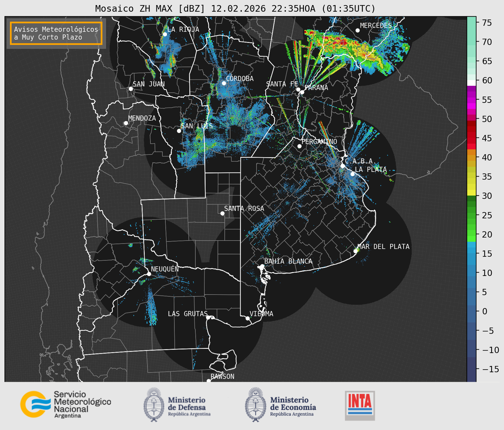Click the Bahía Blanca city marker

tap(262, 266)
